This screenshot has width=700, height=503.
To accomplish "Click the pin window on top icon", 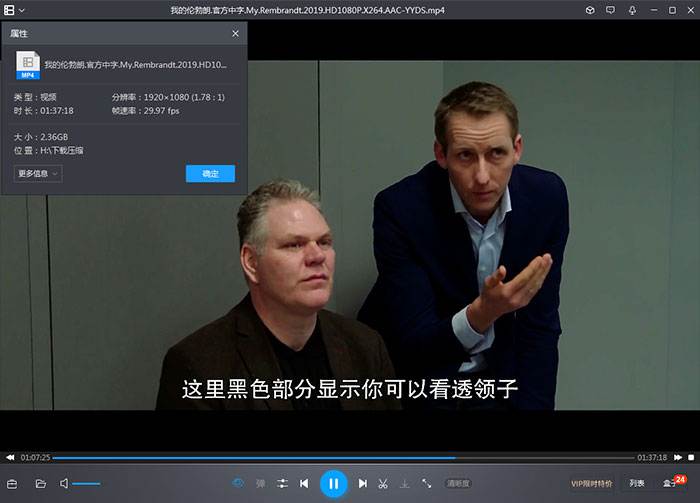I will 632,10.
